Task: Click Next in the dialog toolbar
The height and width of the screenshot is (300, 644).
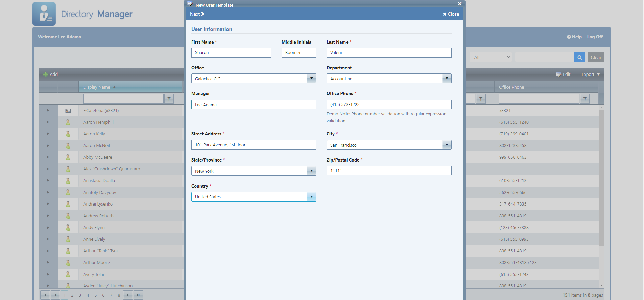Action: point(197,14)
